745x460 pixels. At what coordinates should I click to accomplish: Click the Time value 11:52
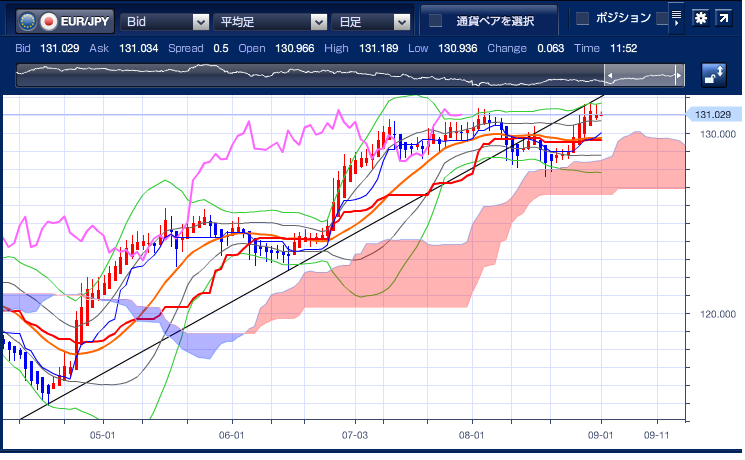623,48
